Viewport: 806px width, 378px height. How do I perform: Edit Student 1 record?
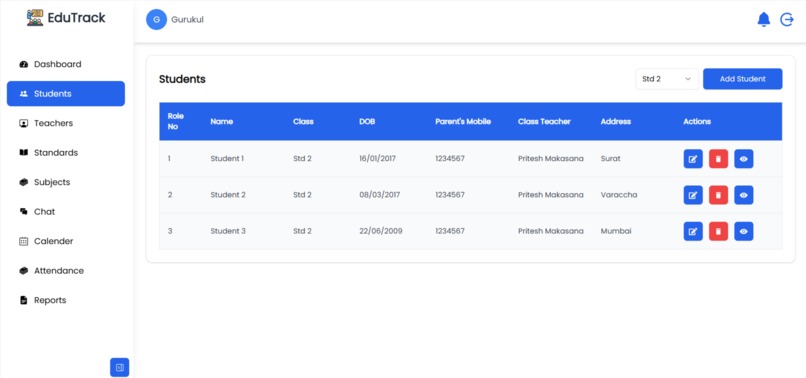693,159
